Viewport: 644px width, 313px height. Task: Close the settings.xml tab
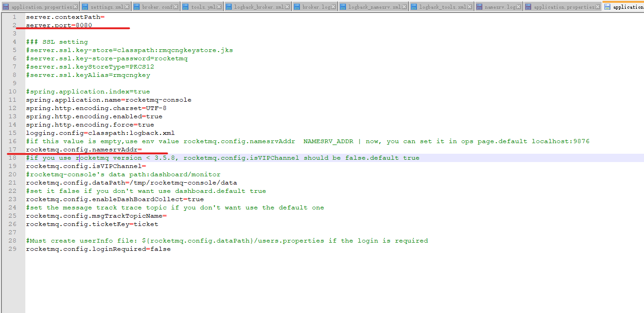[x=128, y=7]
